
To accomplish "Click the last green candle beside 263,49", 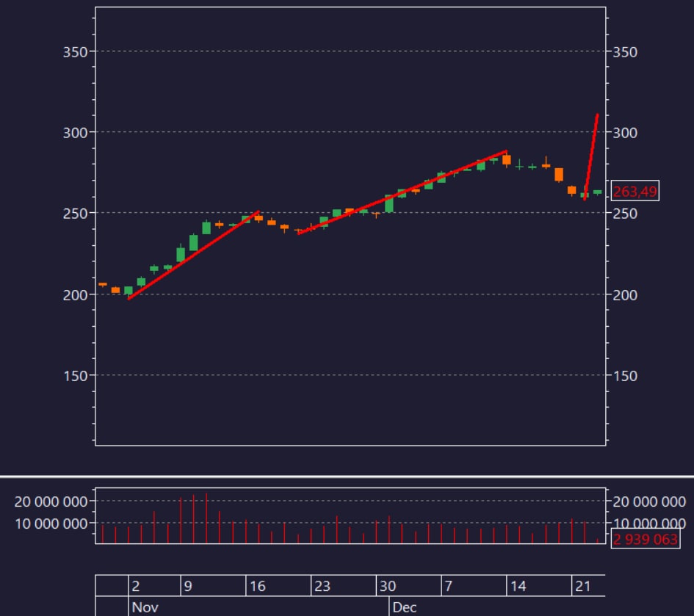I will coord(598,192).
